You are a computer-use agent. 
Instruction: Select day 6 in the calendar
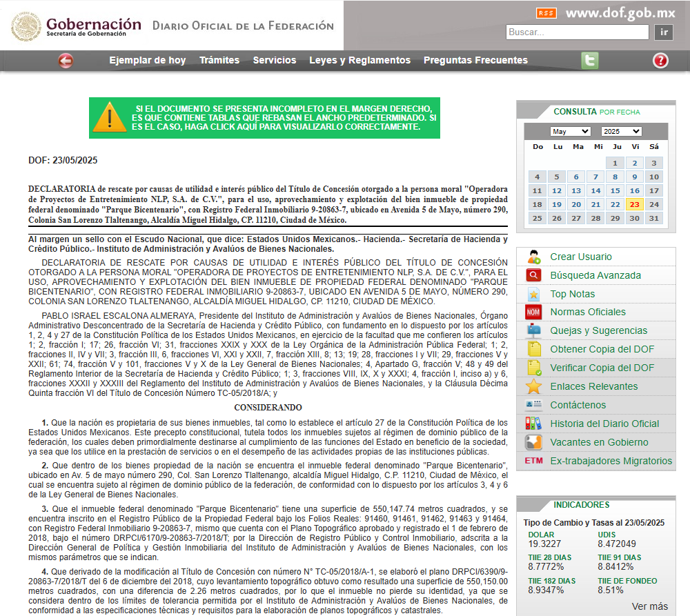pyautogui.click(x=576, y=177)
